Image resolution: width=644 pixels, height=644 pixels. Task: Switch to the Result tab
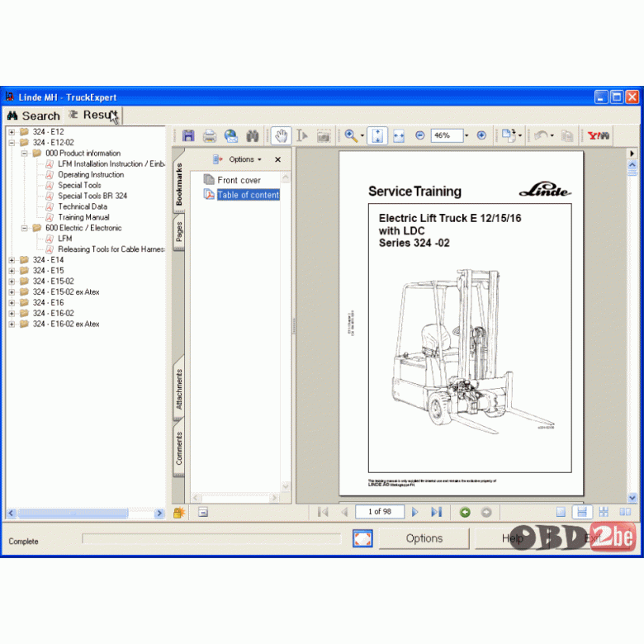(x=93, y=115)
